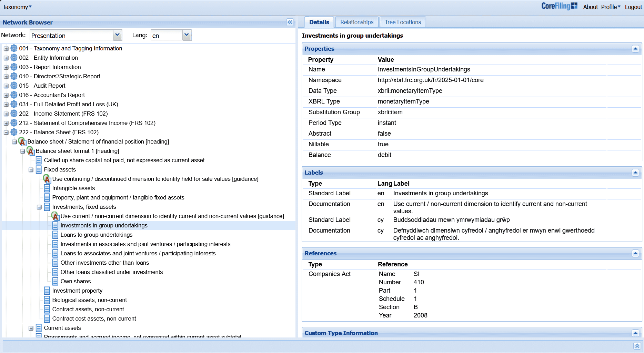Image resolution: width=644 pixels, height=353 pixels.
Task: Collapse the Network Browser panel
Action: point(290,22)
